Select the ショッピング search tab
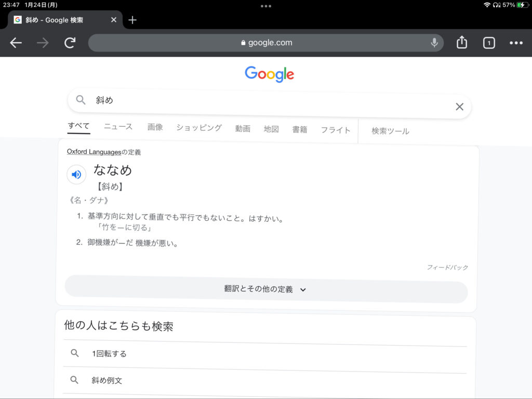Image resolution: width=532 pixels, height=399 pixels. click(x=198, y=128)
